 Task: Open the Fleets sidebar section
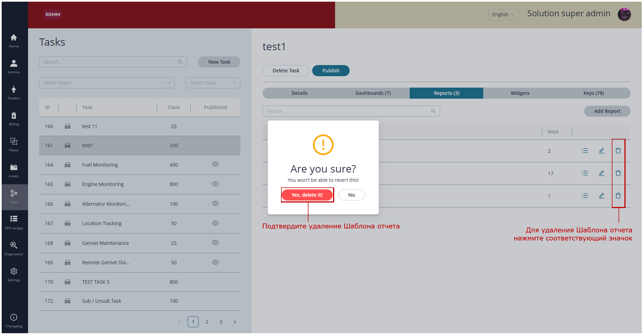14,144
